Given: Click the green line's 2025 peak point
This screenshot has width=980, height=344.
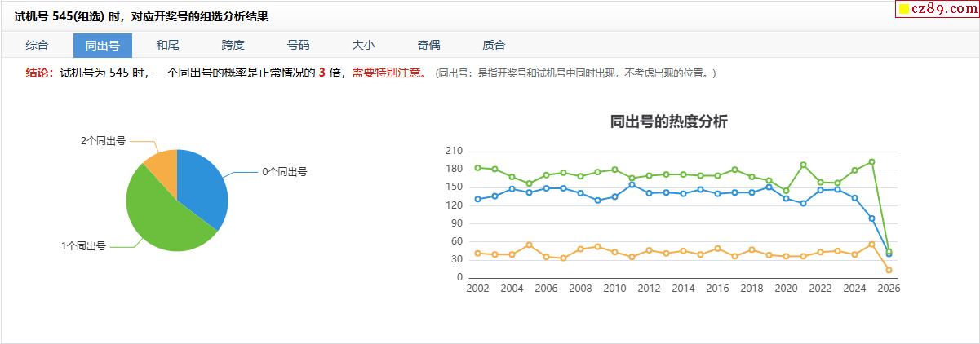Looking at the screenshot, I should 871,161.
